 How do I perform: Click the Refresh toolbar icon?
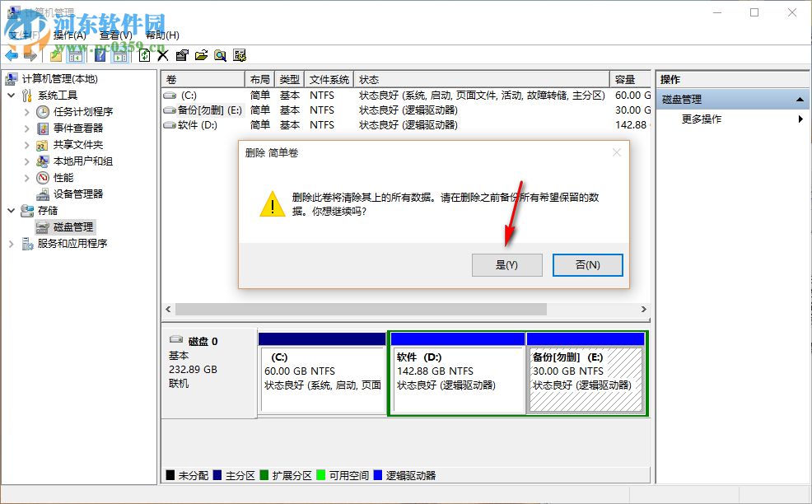pyautogui.click(x=145, y=55)
